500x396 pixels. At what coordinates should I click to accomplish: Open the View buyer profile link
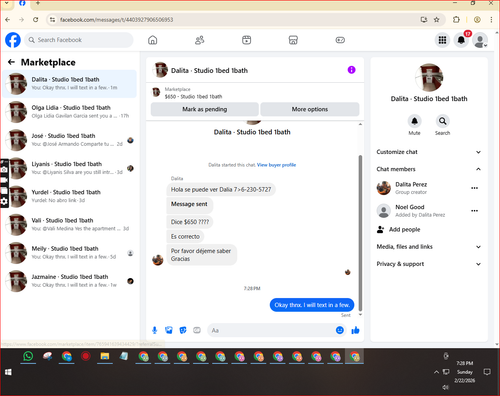(276, 165)
